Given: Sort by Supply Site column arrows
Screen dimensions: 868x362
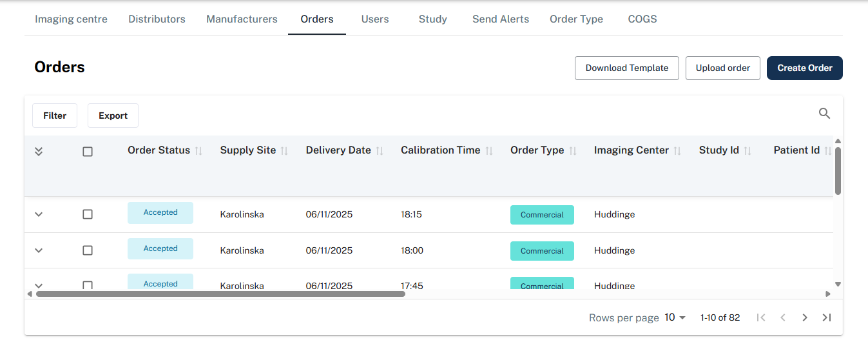Looking at the screenshot, I should [284, 151].
